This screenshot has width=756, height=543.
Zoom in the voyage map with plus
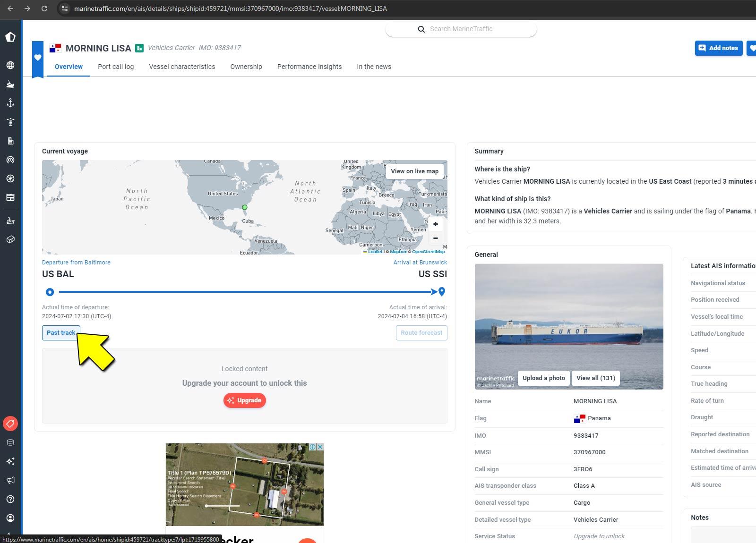(x=436, y=224)
